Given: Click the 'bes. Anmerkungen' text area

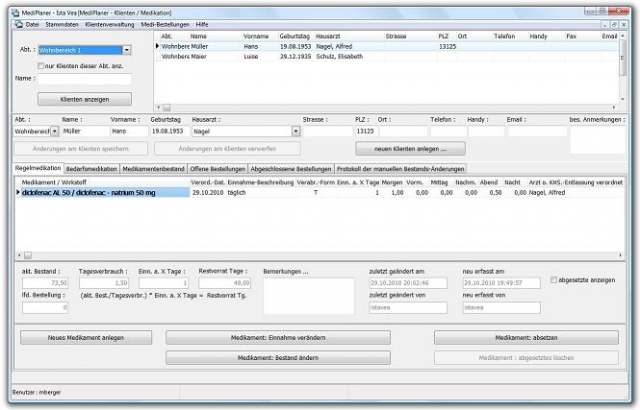Looking at the screenshot, I should (x=597, y=140).
